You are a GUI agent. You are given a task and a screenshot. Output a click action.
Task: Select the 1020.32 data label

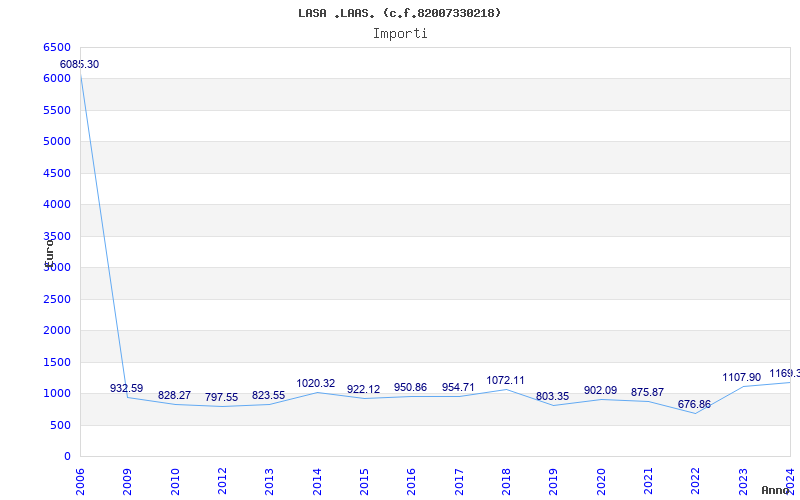[x=316, y=383]
